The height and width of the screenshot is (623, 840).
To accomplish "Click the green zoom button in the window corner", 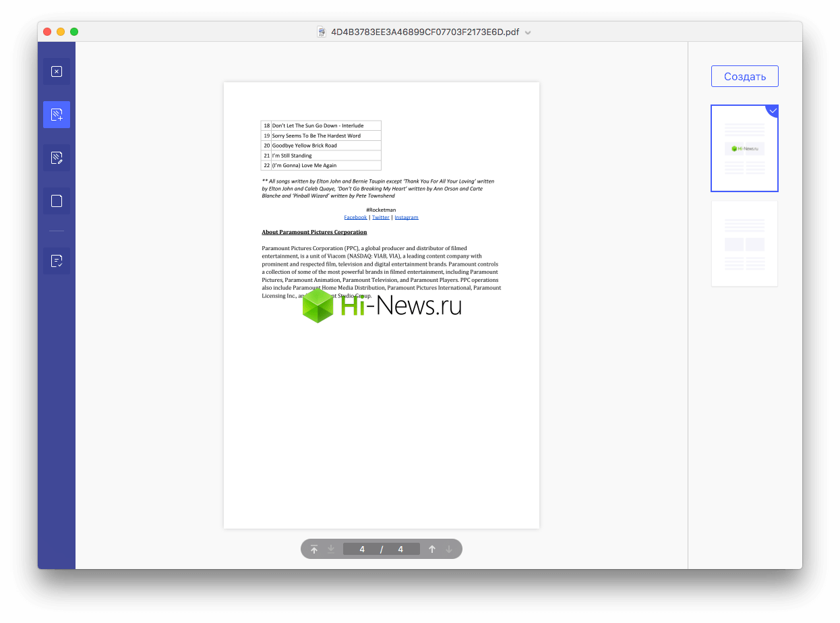I will click(x=74, y=31).
